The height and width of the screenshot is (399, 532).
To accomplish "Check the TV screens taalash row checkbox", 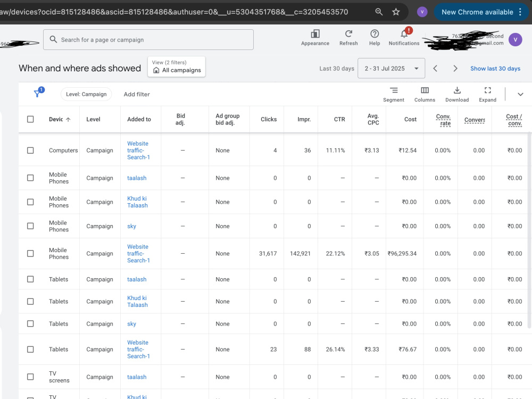I will point(30,377).
